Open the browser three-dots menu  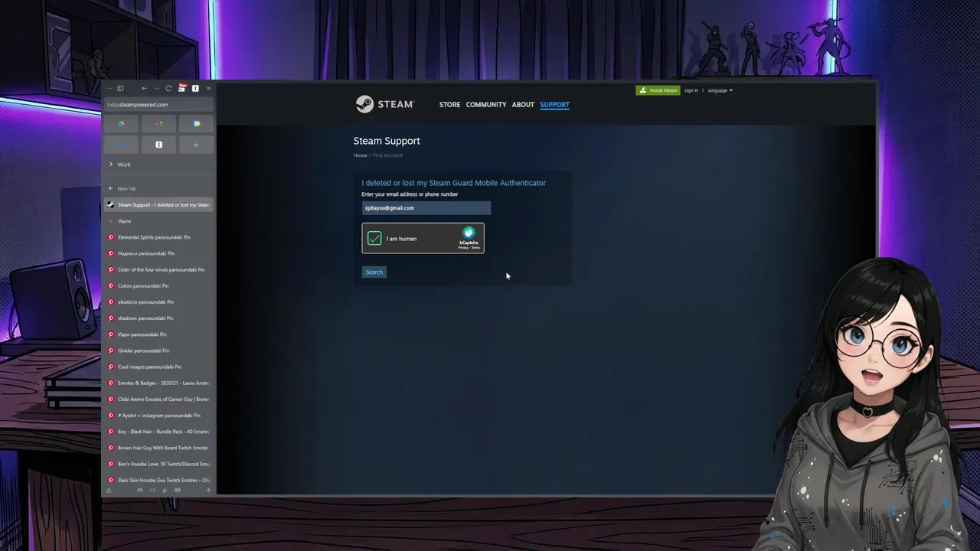(109, 88)
